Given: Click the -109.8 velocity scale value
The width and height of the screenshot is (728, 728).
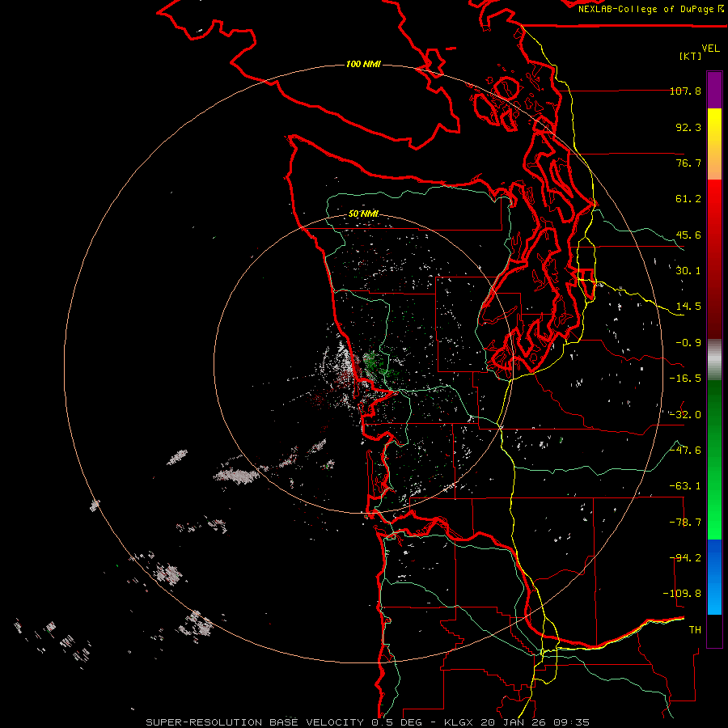Looking at the screenshot, I should [682, 594].
